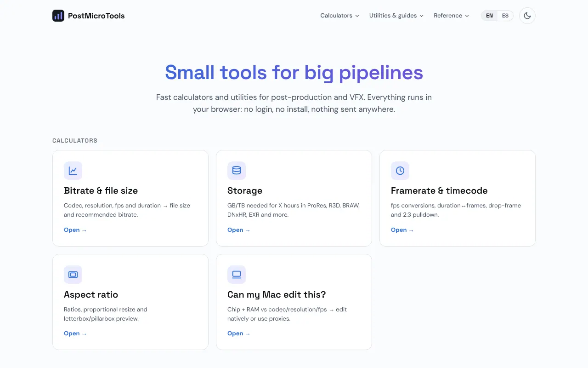Click the Framerate & timecode heading
The width and height of the screenshot is (588, 368).
(439, 191)
